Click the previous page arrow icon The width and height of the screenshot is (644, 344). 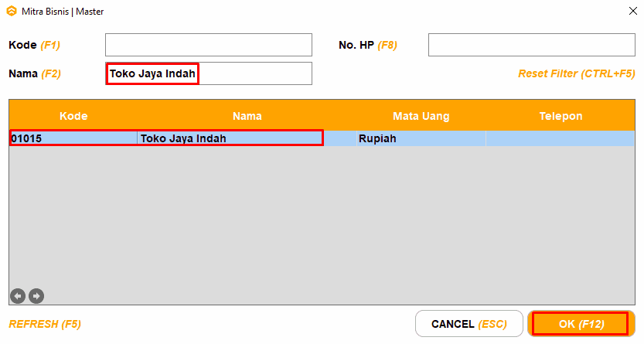[x=18, y=296]
